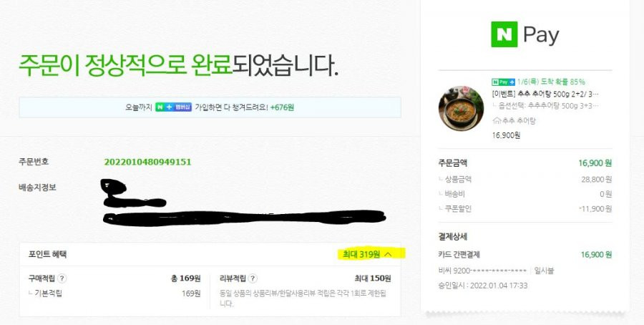The width and height of the screenshot is (644, 325).
Task: Open help icon next to 리뷰적립
Action: point(253,278)
